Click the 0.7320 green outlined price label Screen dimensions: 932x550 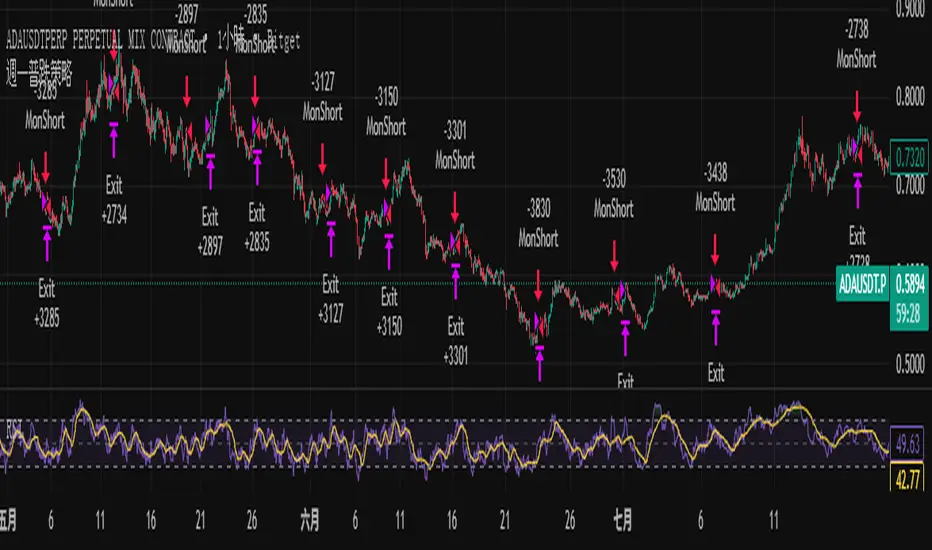[x=909, y=157]
